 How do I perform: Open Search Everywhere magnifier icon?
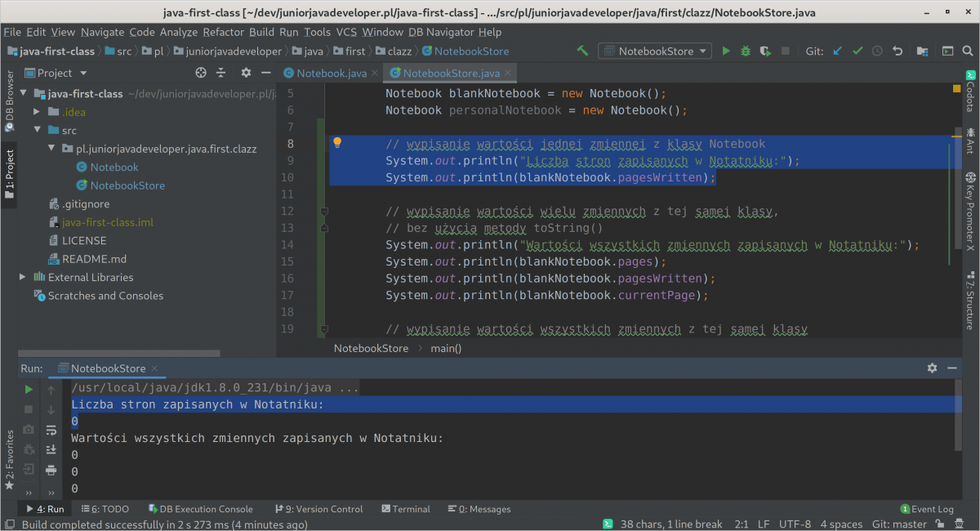point(968,51)
